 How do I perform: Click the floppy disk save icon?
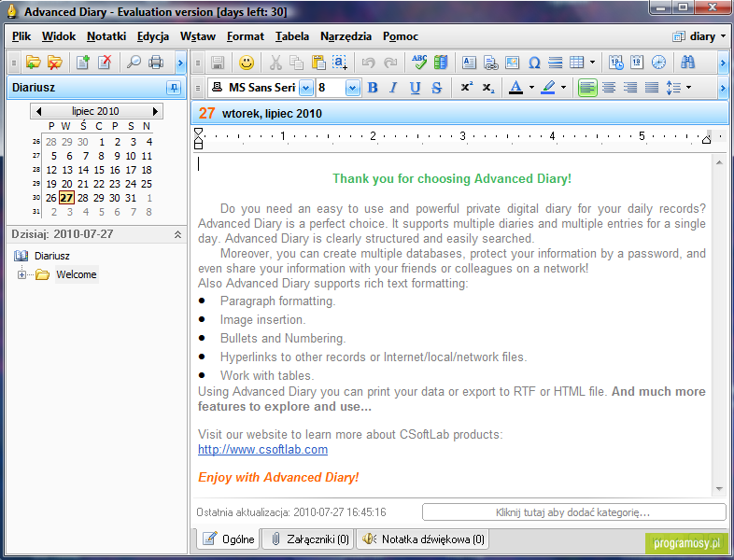point(218,63)
